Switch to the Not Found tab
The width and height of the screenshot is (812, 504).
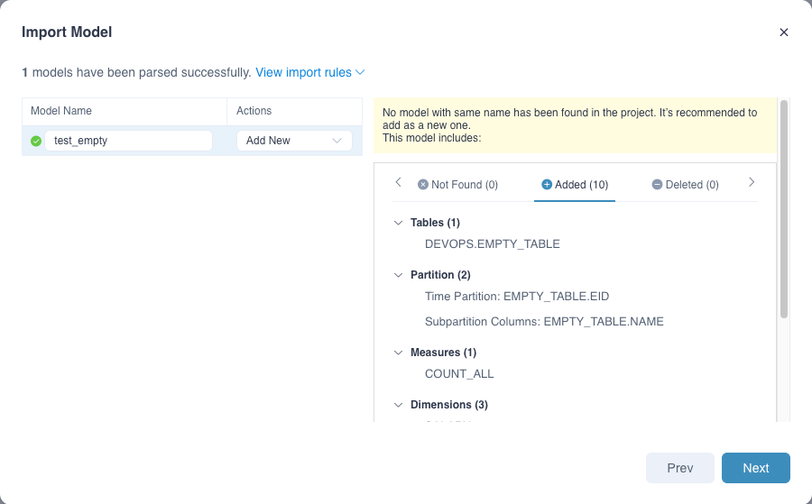click(x=457, y=185)
